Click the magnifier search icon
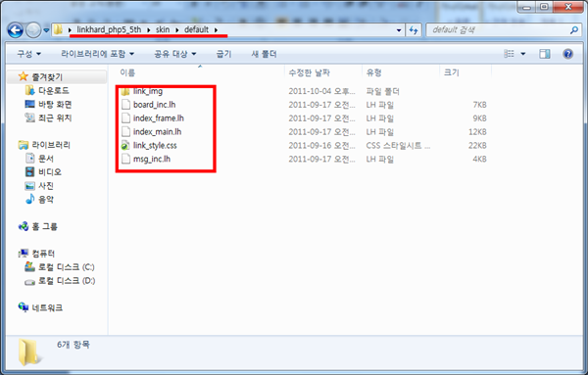Image resolution: width=588 pixels, height=375 pixels. tap(573, 30)
